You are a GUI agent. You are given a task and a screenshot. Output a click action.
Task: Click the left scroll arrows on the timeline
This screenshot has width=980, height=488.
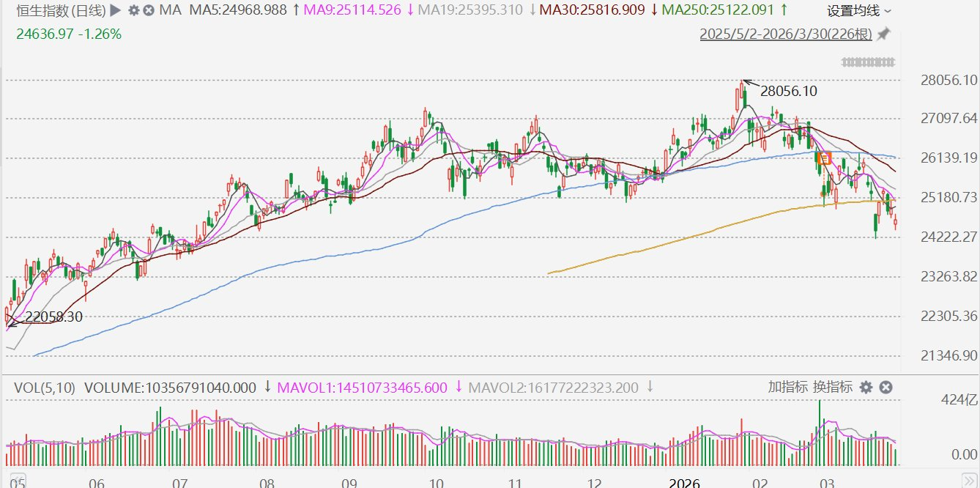click(x=18, y=481)
